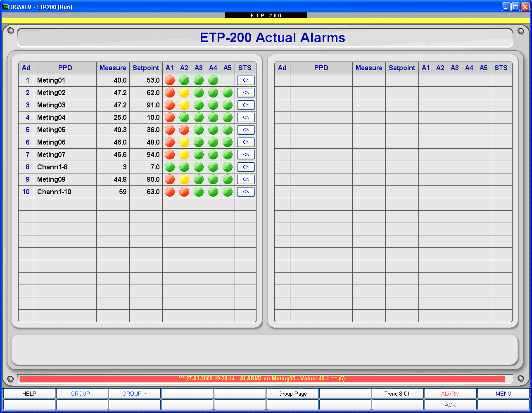Open the Group Page
This screenshot has width=532, height=413.
292,394
